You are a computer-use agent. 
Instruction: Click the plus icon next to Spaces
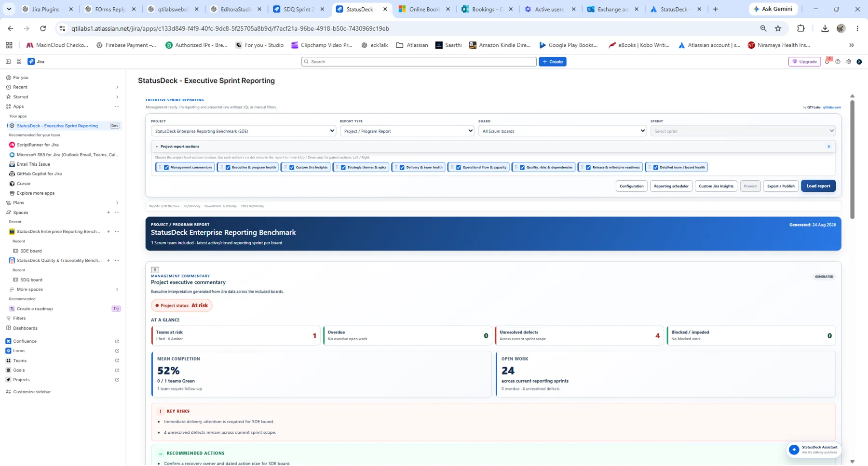click(x=108, y=213)
